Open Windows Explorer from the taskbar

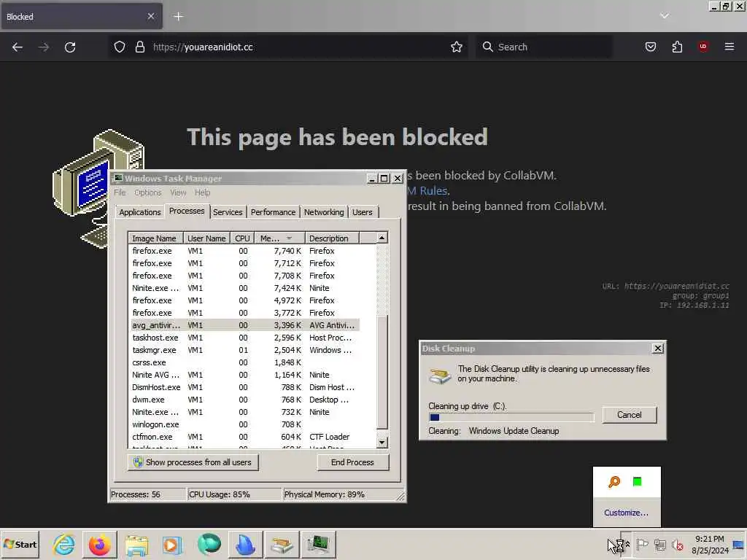[x=136, y=544]
